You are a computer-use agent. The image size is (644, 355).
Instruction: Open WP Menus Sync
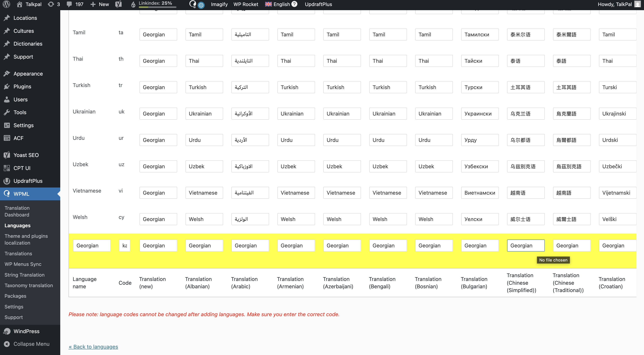23,264
